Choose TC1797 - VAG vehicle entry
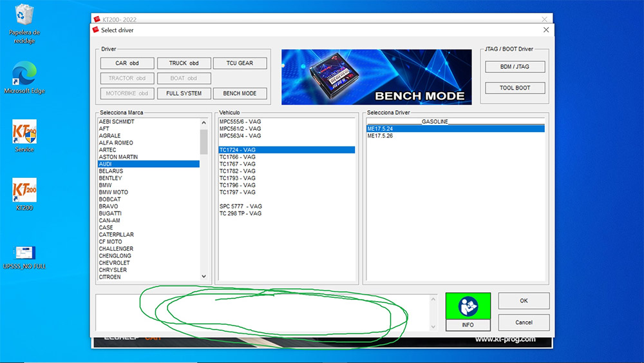Image resolution: width=644 pixels, height=363 pixels. point(287,192)
